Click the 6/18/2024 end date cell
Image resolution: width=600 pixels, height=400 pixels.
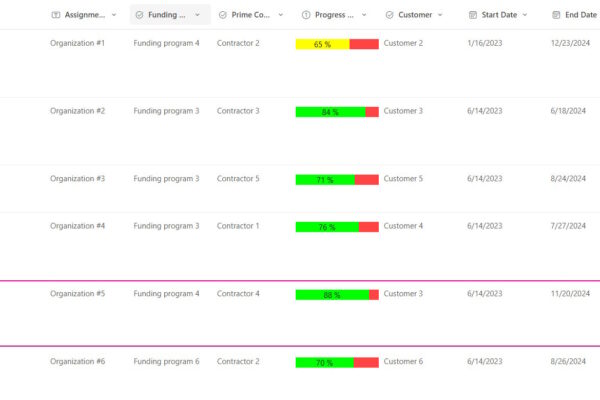[x=568, y=111]
